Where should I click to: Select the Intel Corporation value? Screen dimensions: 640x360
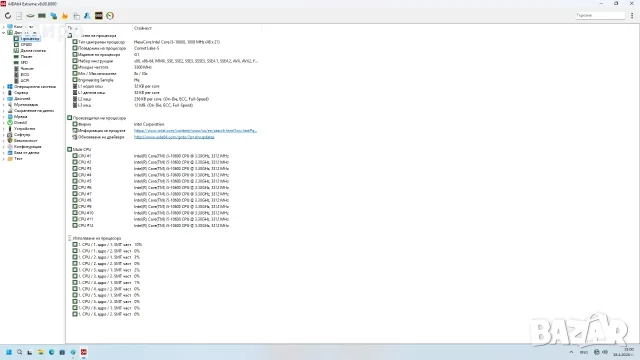pos(149,124)
